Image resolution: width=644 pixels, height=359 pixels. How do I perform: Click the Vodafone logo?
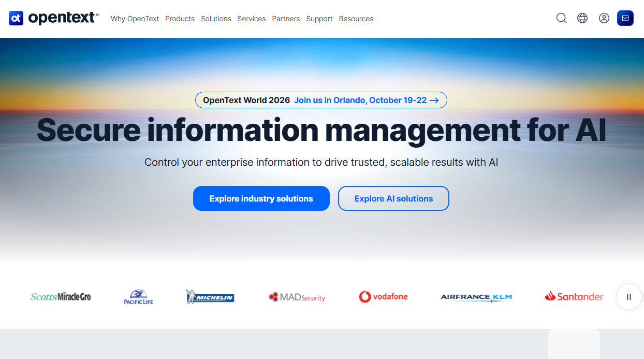click(383, 297)
